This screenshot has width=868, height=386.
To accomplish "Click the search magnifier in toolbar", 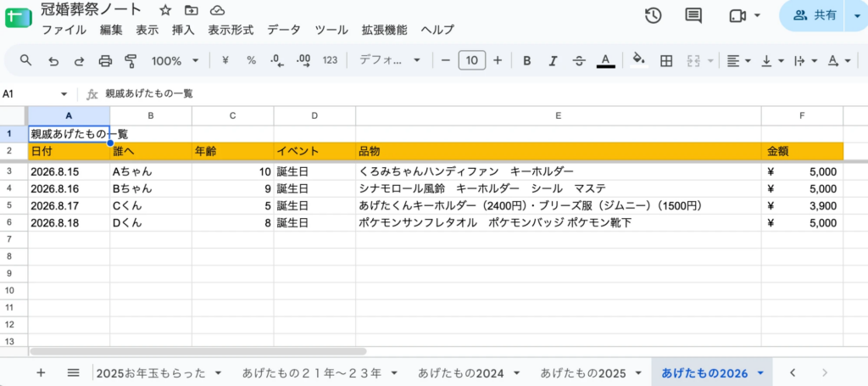I will click(x=25, y=60).
